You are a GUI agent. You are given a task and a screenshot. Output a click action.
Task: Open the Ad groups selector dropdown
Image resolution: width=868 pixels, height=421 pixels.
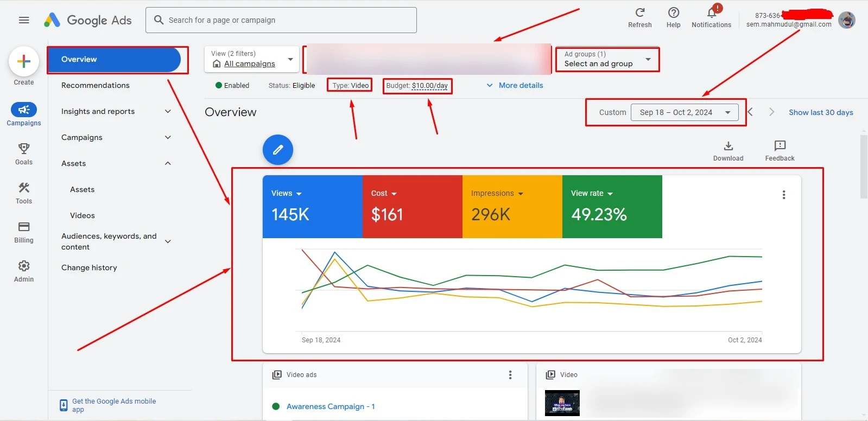pos(607,59)
